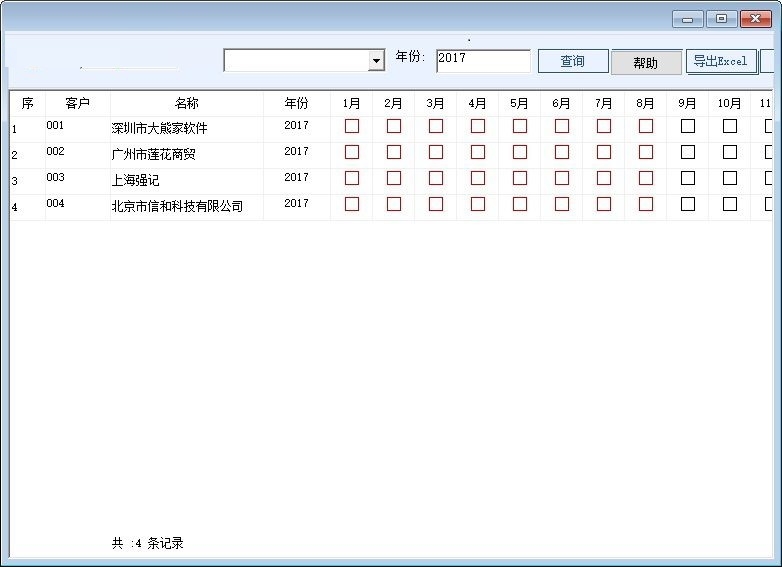
Task: Export data with 导出Excel button
Action: coord(722,61)
